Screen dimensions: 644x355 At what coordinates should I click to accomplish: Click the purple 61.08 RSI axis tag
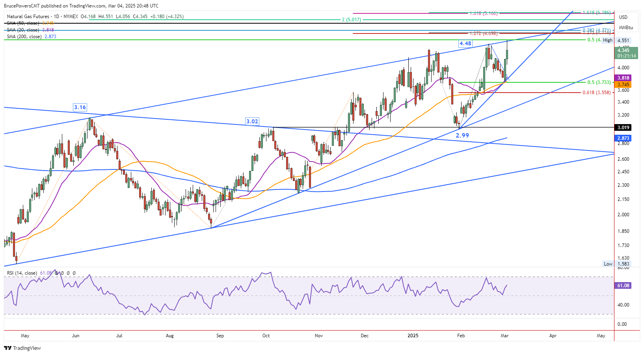click(623, 285)
